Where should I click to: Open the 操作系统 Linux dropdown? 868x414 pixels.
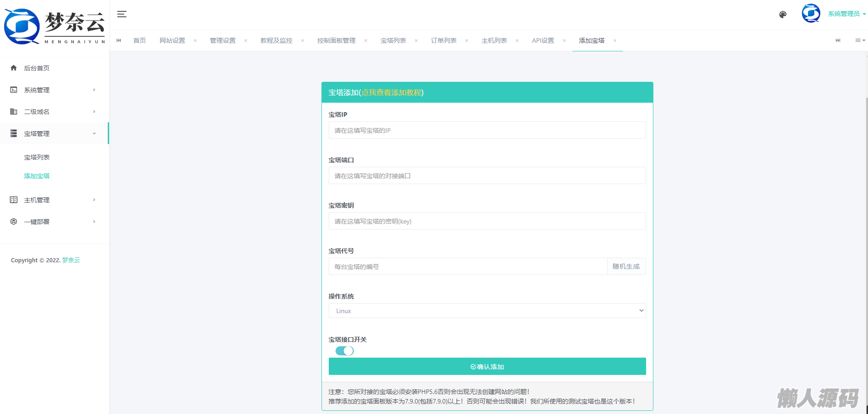pyautogui.click(x=487, y=311)
